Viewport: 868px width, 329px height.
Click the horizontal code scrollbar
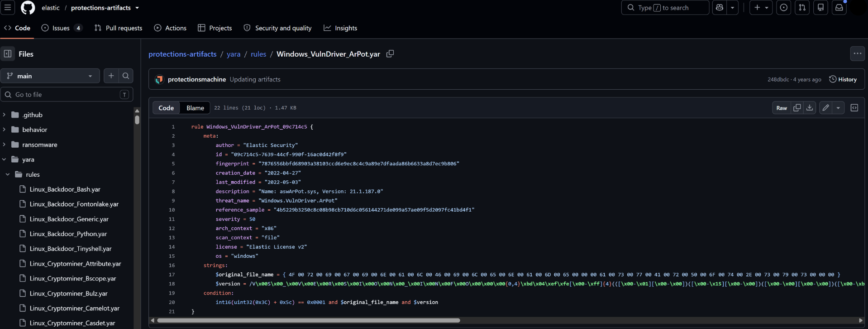(309, 320)
